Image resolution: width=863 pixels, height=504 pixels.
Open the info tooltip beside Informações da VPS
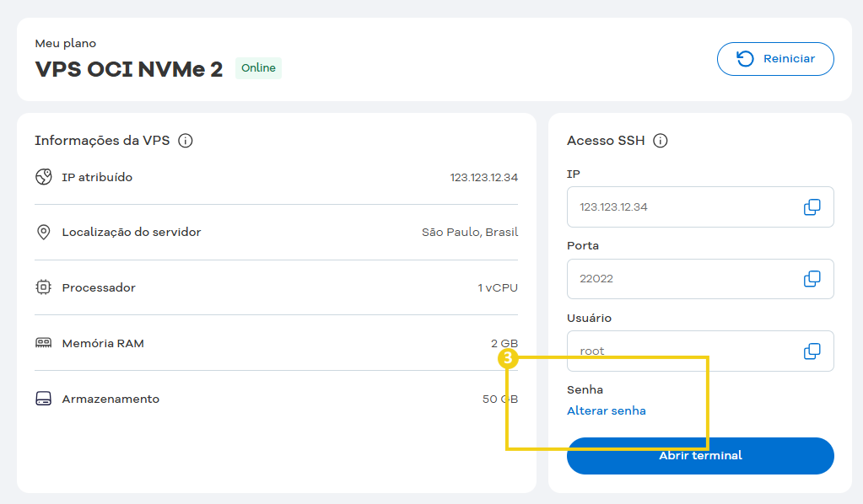pyautogui.click(x=185, y=141)
